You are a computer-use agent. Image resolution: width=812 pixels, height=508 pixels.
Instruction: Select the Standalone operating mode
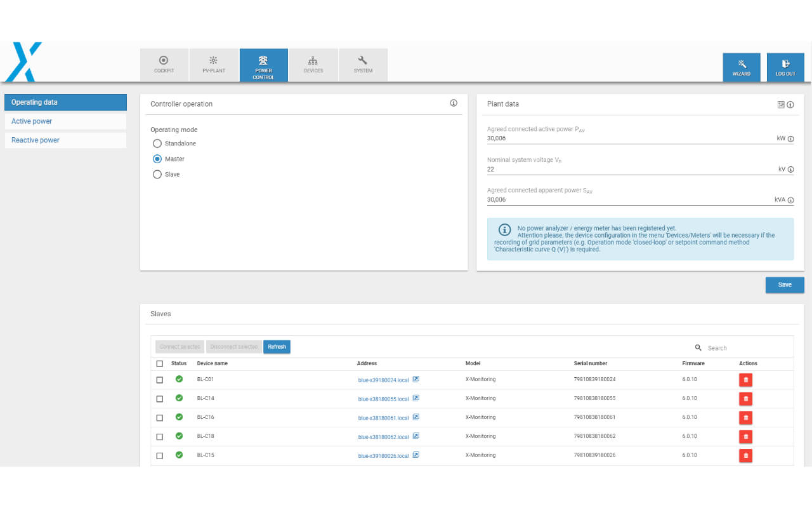(157, 144)
